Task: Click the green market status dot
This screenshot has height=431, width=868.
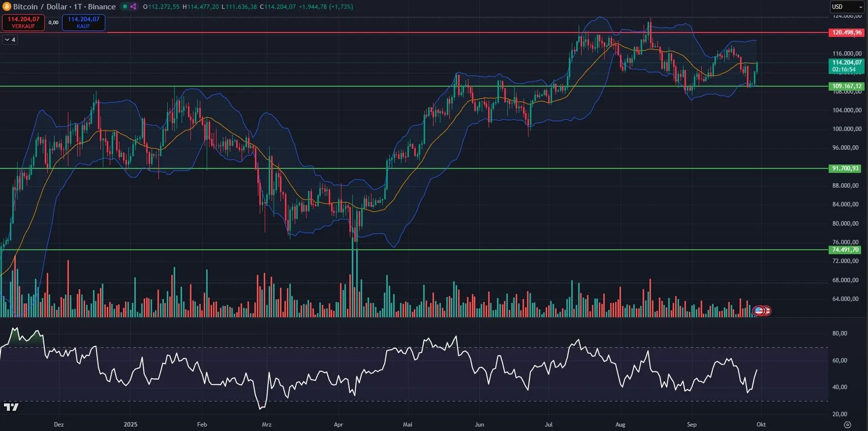Action: click(125, 7)
